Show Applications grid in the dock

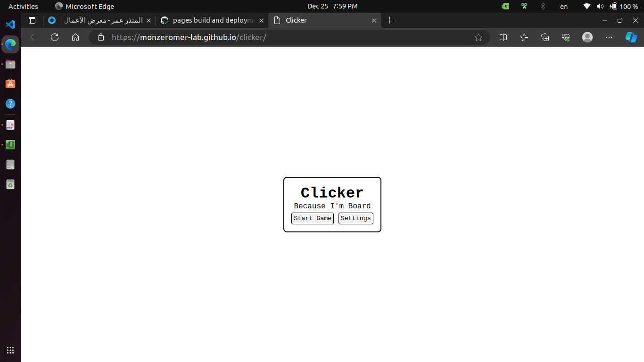[10, 350]
